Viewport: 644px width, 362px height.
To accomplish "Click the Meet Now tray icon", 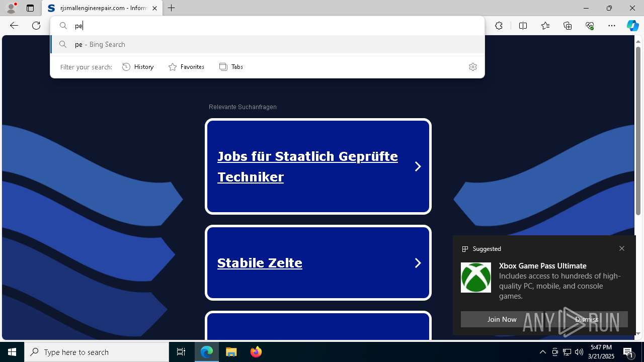I will click(555, 352).
